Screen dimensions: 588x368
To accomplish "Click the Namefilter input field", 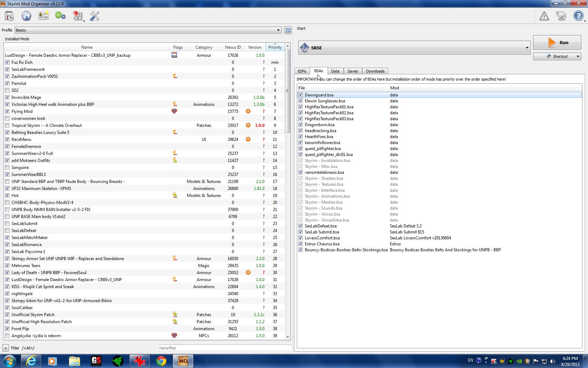I will (225, 348).
